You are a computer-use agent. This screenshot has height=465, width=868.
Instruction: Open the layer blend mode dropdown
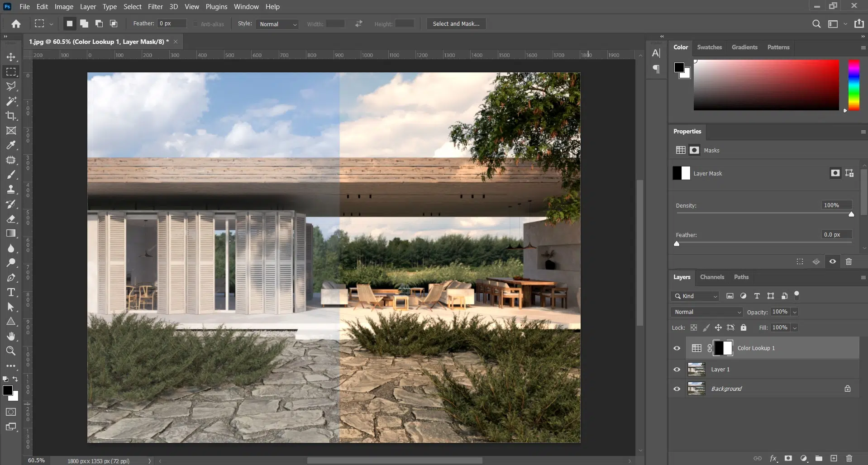click(707, 312)
